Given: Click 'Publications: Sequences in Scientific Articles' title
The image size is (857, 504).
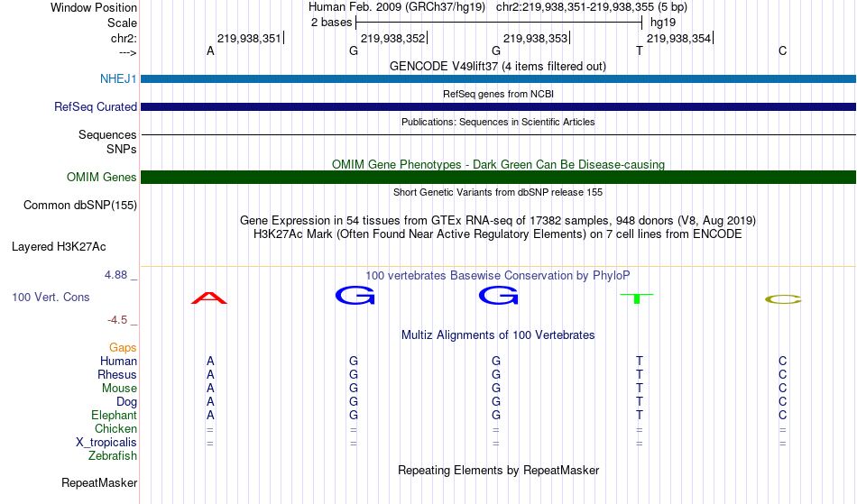Looking at the screenshot, I should point(498,122).
